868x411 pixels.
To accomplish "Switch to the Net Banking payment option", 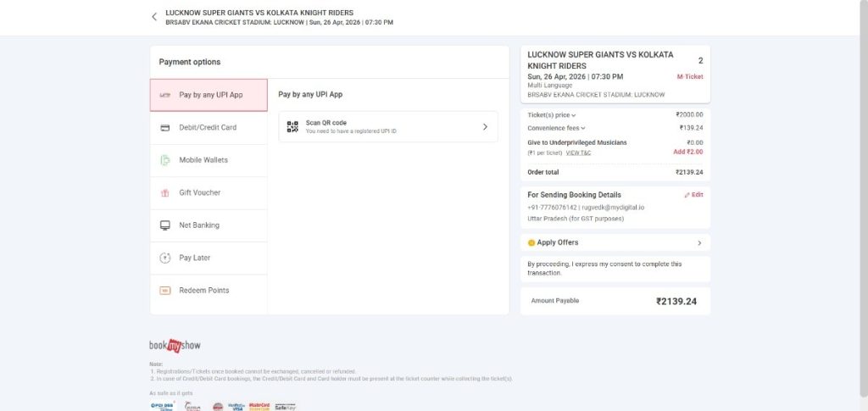I will tap(199, 225).
